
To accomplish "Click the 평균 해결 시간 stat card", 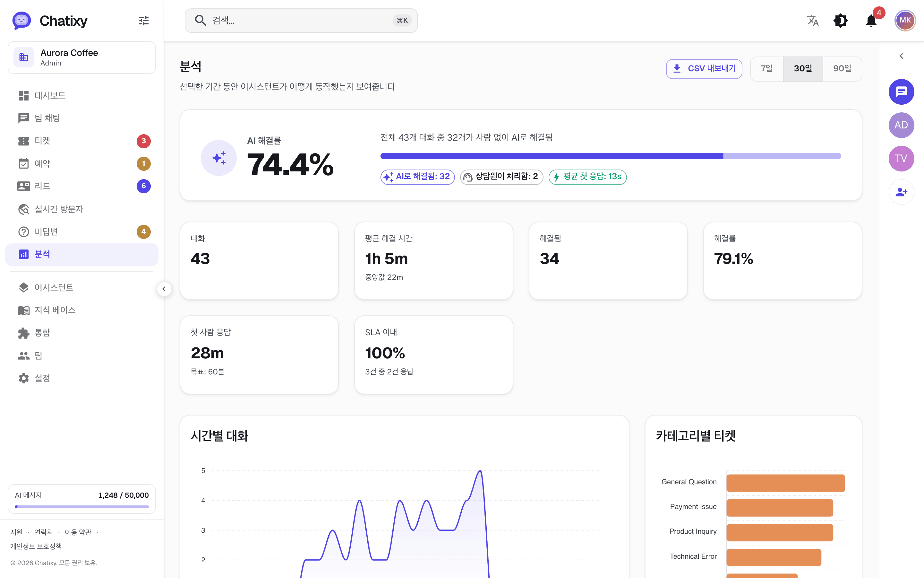I will click(433, 261).
